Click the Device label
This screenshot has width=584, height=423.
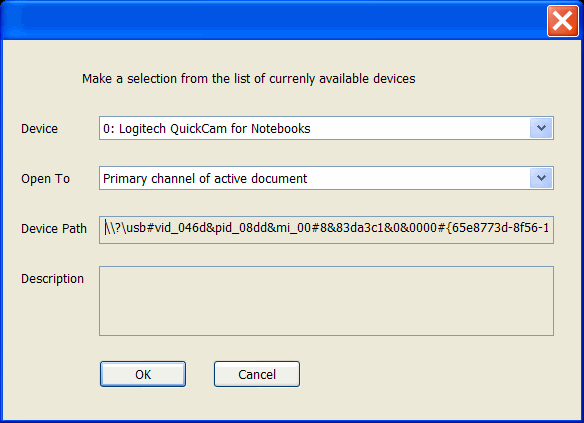pos(39,129)
